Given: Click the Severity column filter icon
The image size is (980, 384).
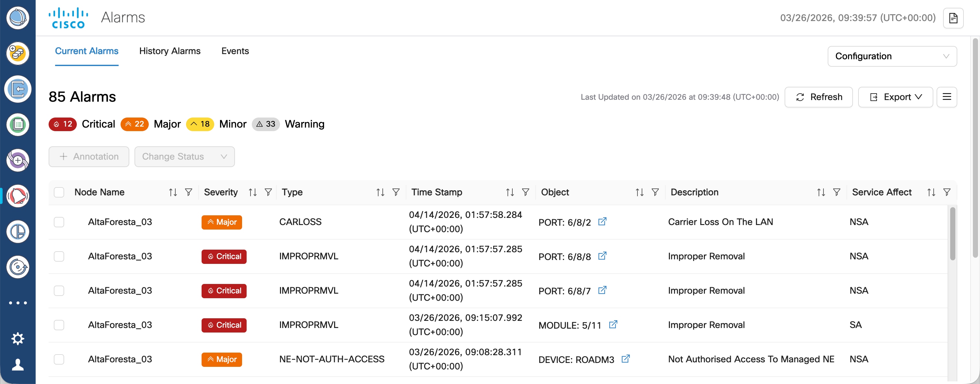Looking at the screenshot, I should pos(268,192).
